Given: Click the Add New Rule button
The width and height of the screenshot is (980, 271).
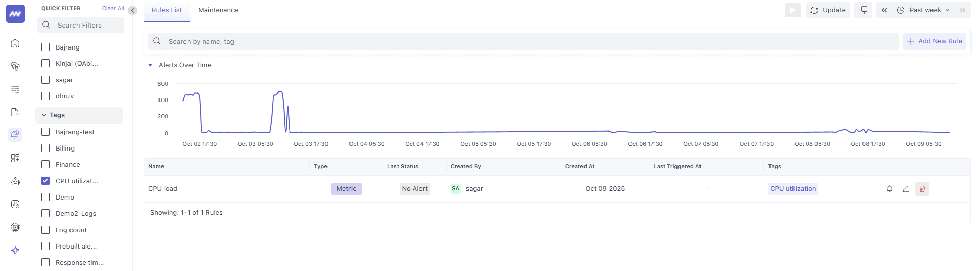Looking at the screenshot, I should click(x=934, y=41).
